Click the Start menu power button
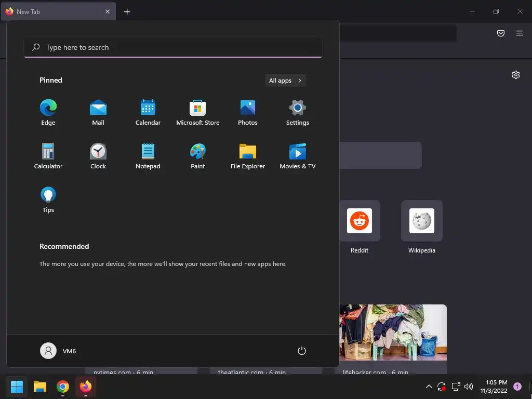Screen dimensions: 532x399 coord(302,351)
